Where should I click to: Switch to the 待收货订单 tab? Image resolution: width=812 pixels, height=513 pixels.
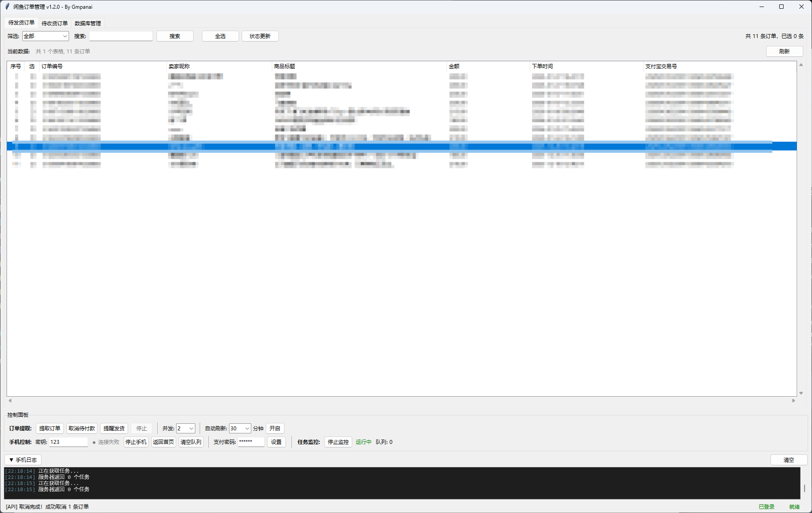(54, 23)
